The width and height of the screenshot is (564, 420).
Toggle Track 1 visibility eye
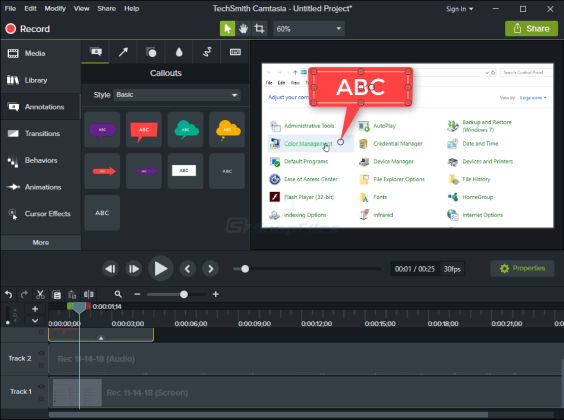pos(41,386)
